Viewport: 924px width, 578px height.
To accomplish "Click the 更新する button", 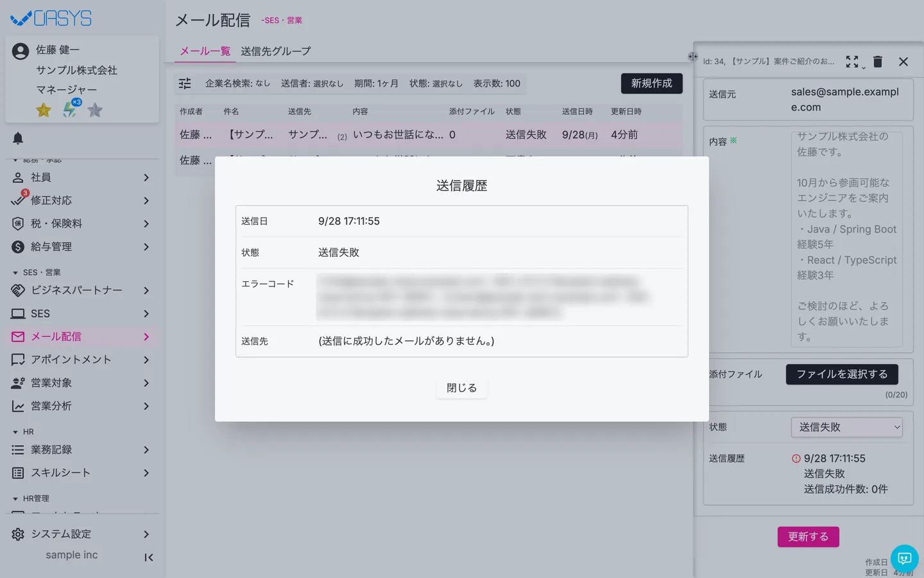I will coord(809,537).
